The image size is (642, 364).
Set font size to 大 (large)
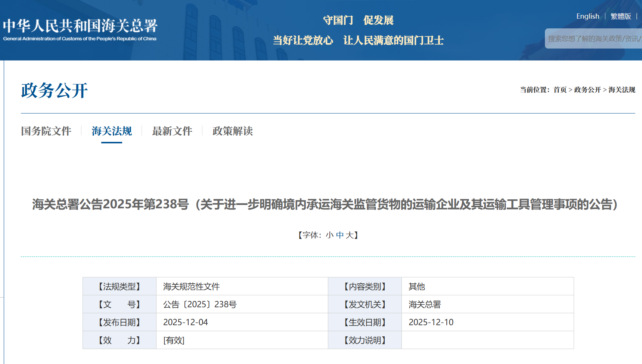[349, 235]
